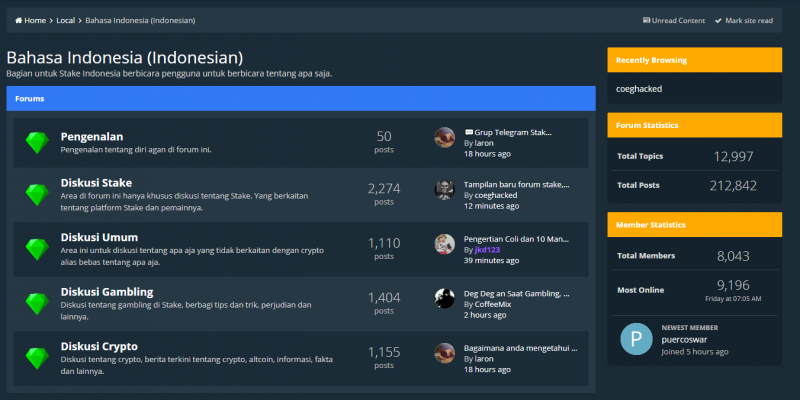This screenshot has height=400, width=800.
Task: Click coeghacked under Recently Browsing
Action: pyautogui.click(x=639, y=89)
